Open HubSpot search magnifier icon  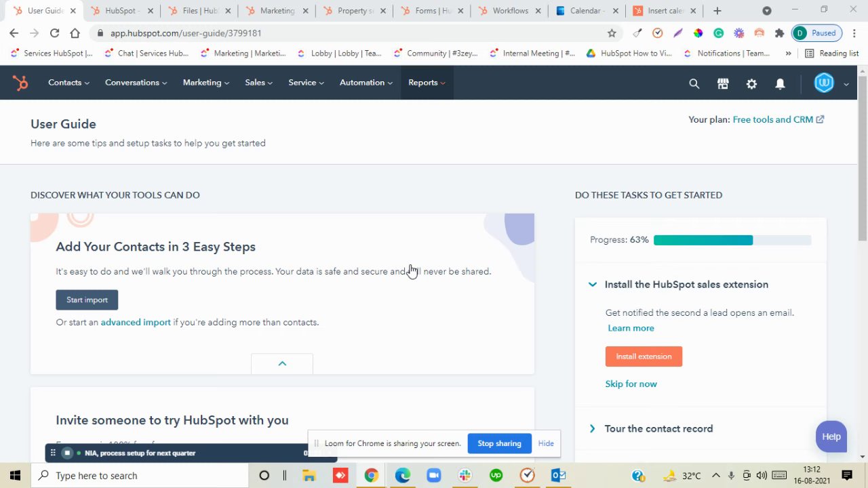694,83
